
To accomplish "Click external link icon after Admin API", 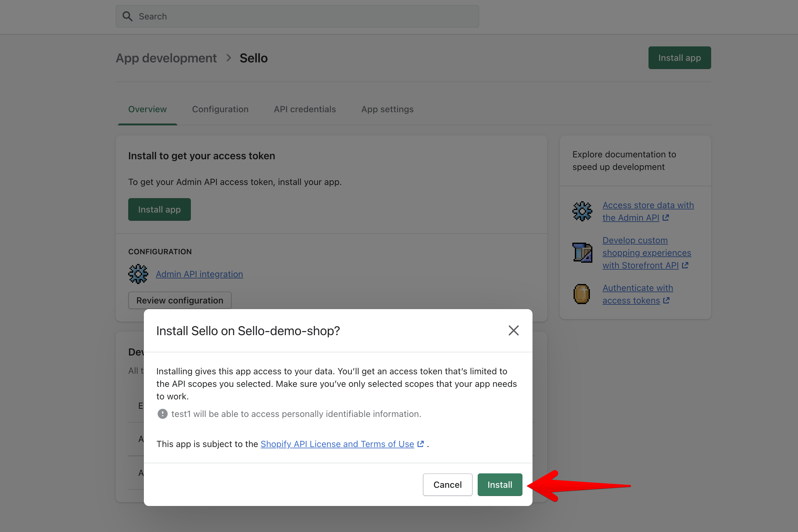I will tap(665, 218).
